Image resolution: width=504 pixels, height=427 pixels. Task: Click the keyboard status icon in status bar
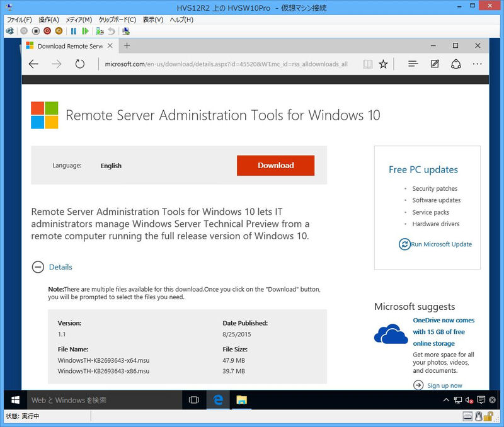[x=467, y=417]
